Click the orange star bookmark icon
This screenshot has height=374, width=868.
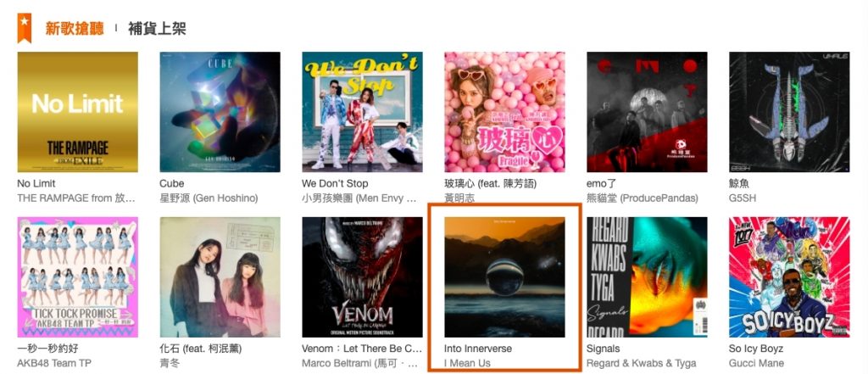[x=25, y=28]
